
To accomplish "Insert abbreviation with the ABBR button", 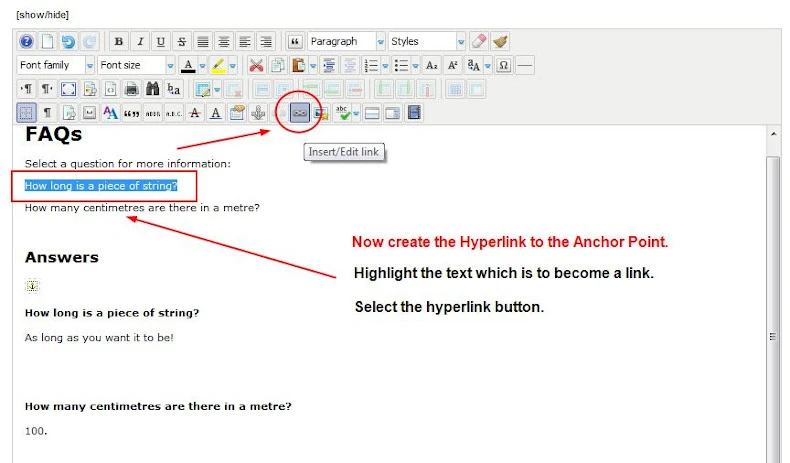I will pos(153,113).
